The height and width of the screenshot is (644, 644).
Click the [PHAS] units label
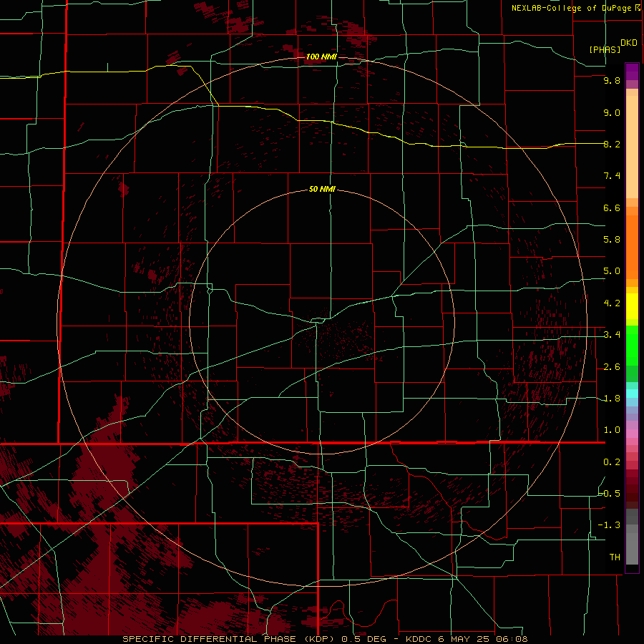tap(605, 49)
